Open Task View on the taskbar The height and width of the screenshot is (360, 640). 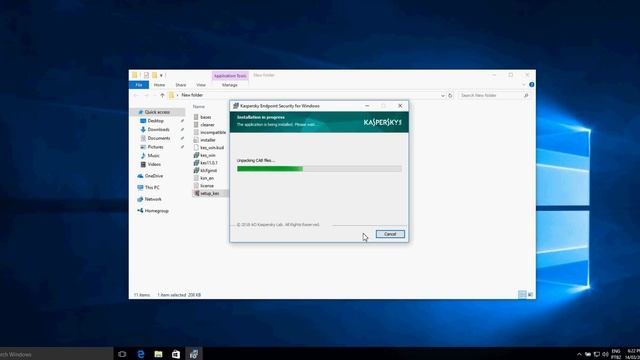[x=122, y=354]
